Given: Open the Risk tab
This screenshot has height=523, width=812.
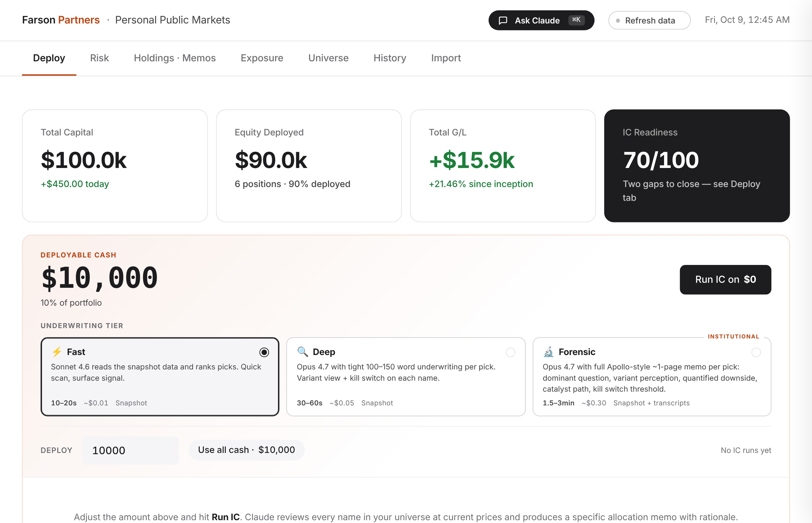Looking at the screenshot, I should [x=99, y=58].
